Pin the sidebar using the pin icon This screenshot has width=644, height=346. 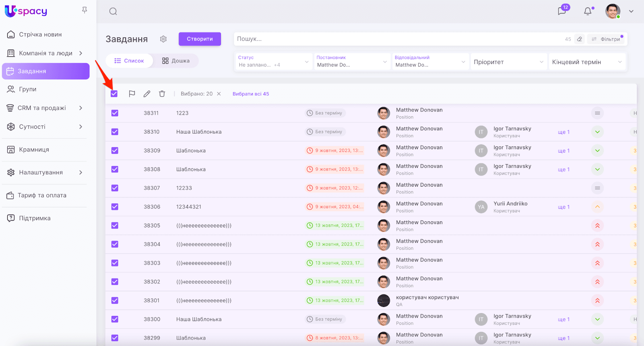[85, 10]
